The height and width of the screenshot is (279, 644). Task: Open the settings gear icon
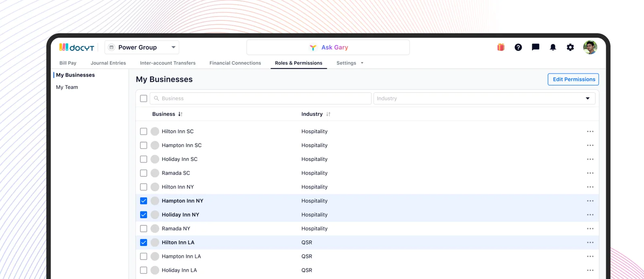click(570, 47)
